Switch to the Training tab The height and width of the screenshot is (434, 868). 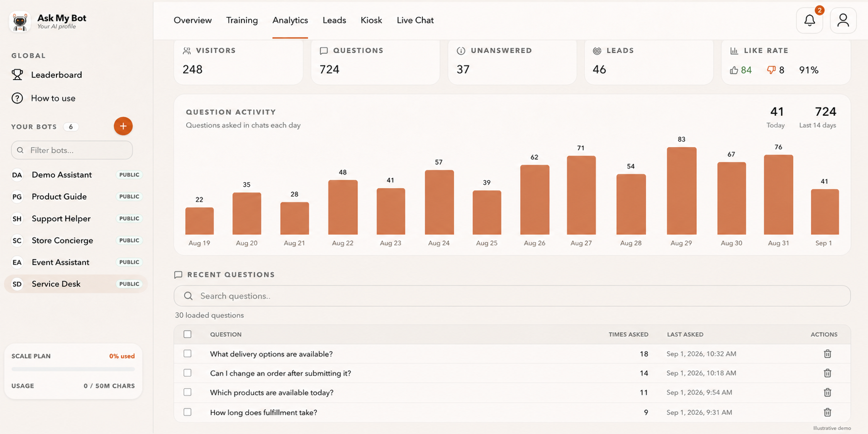pyautogui.click(x=242, y=20)
